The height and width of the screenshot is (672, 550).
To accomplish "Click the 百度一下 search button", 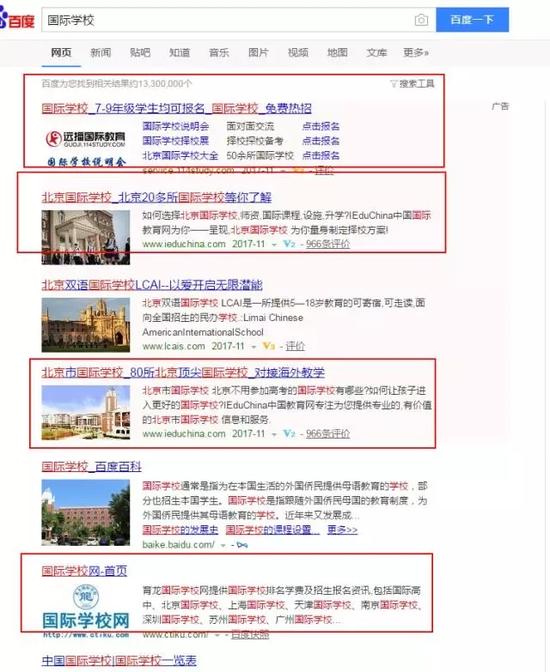I will (x=472, y=20).
